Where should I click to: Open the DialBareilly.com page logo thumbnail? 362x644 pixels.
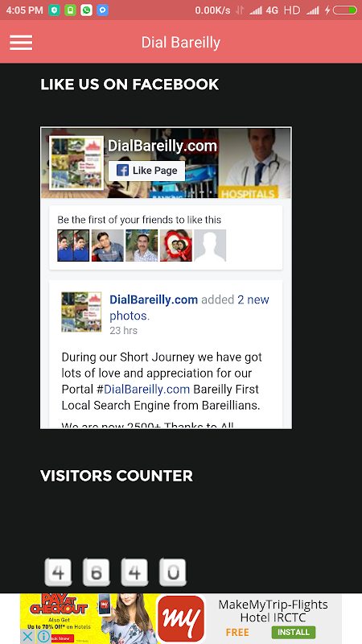click(76, 163)
